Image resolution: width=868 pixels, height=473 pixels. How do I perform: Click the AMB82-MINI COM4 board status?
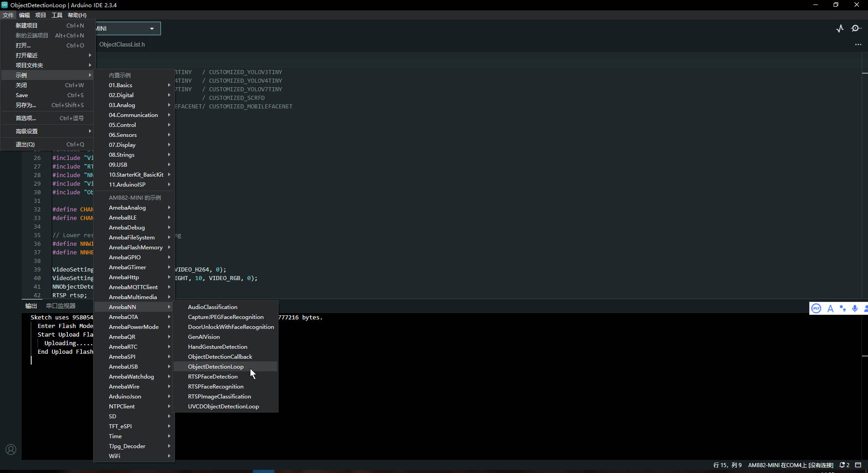click(791, 465)
